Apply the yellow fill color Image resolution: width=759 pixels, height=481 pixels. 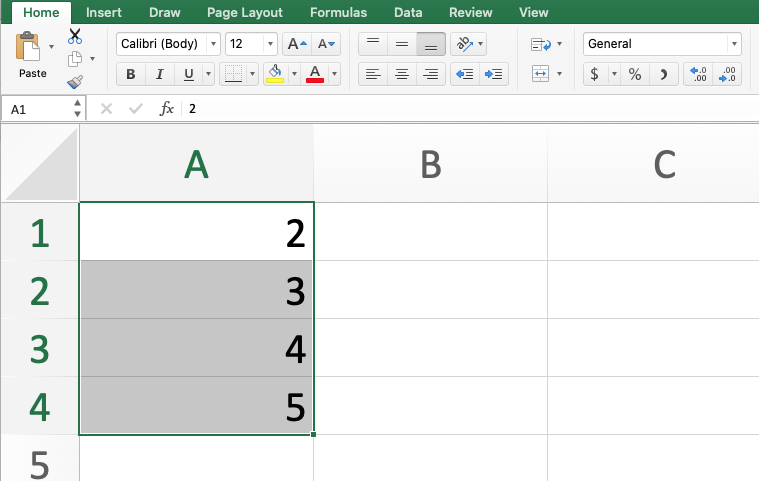[x=274, y=74]
